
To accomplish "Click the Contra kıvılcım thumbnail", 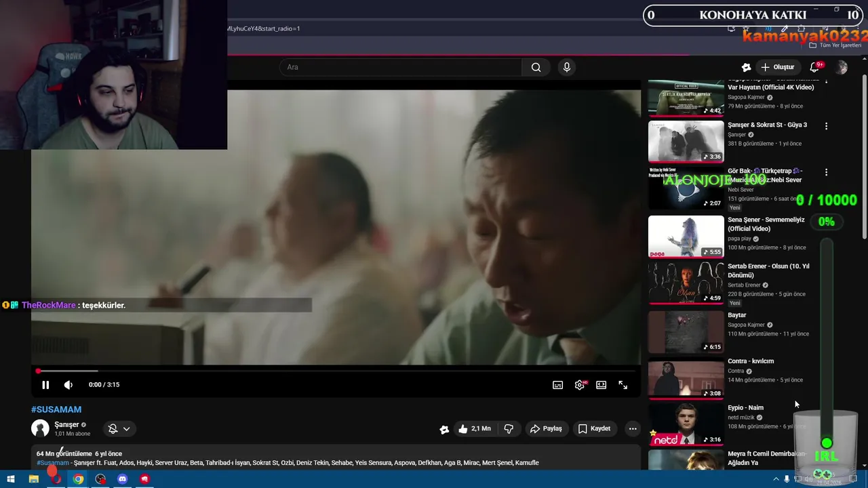I will point(686,378).
